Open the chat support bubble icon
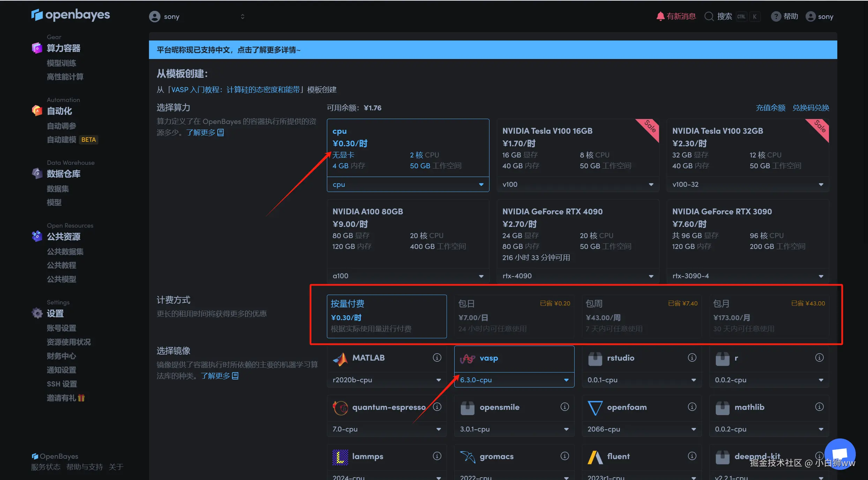The height and width of the screenshot is (480, 868). (x=840, y=454)
